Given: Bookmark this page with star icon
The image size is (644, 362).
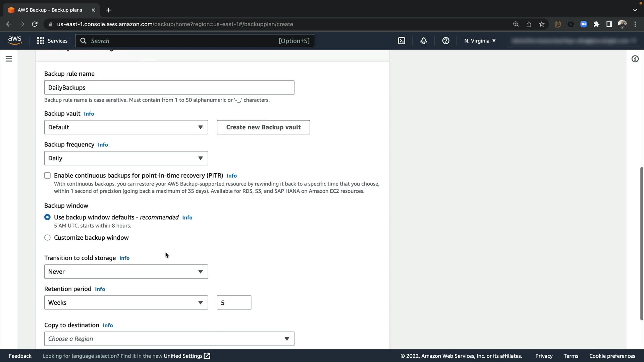Looking at the screenshot, I should (542, 24).
